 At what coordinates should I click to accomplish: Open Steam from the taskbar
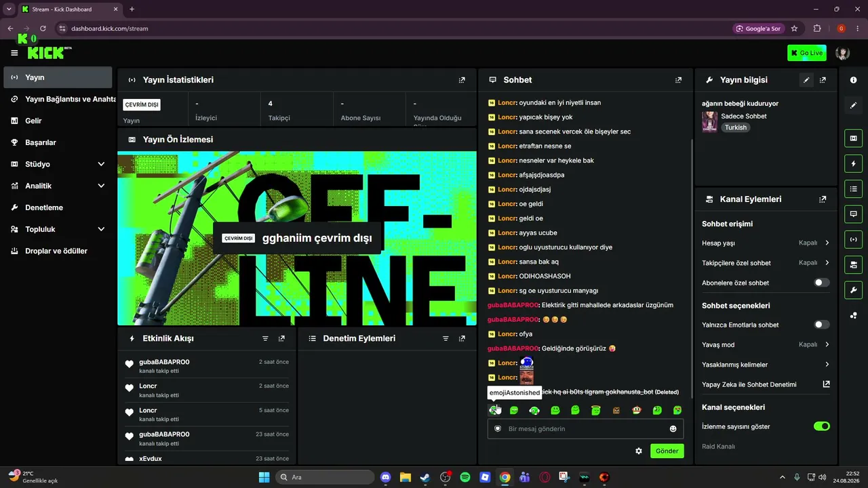pos(425,477)
